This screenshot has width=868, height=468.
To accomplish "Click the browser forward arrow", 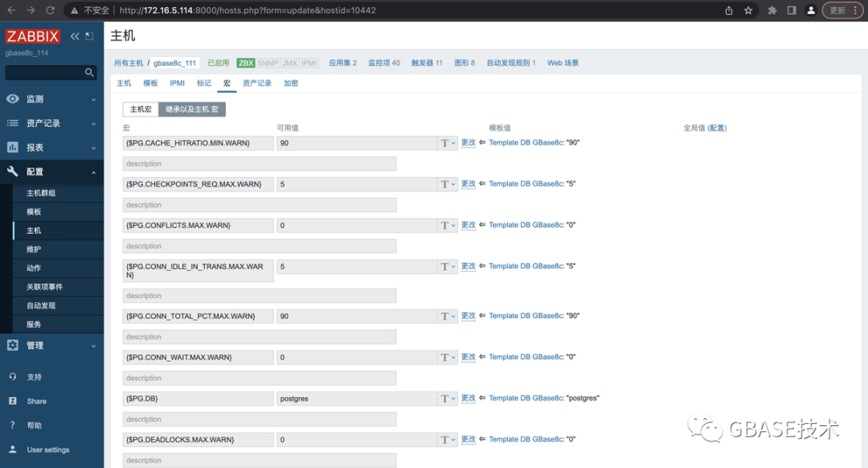I will click(x=31, y=10).
